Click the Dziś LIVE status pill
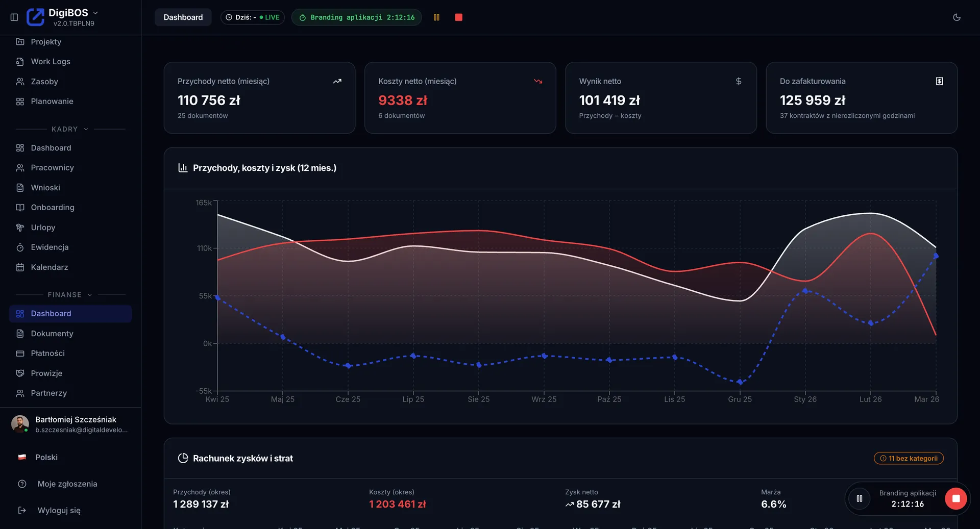This screenshot has width=980, height=529. pos(252,17)
